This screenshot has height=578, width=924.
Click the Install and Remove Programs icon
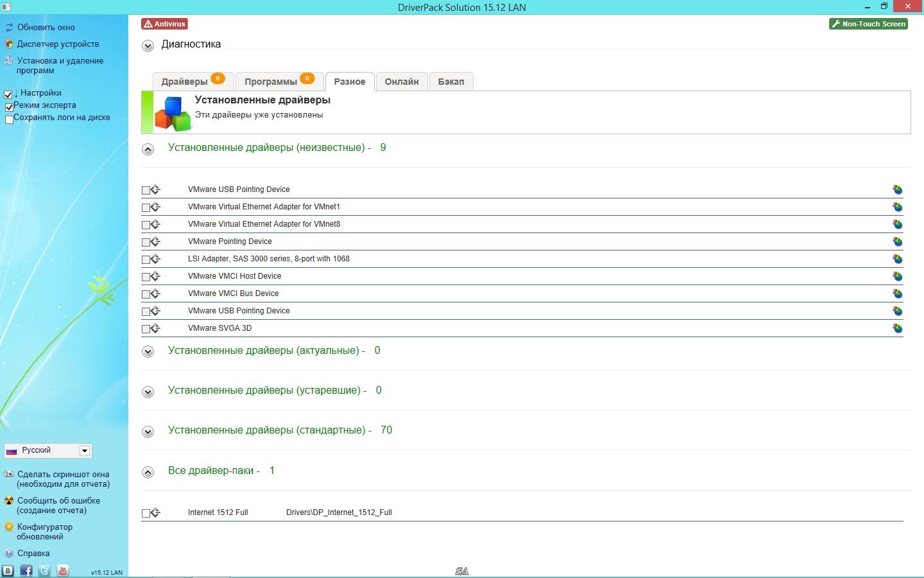[x=9, y=61]
